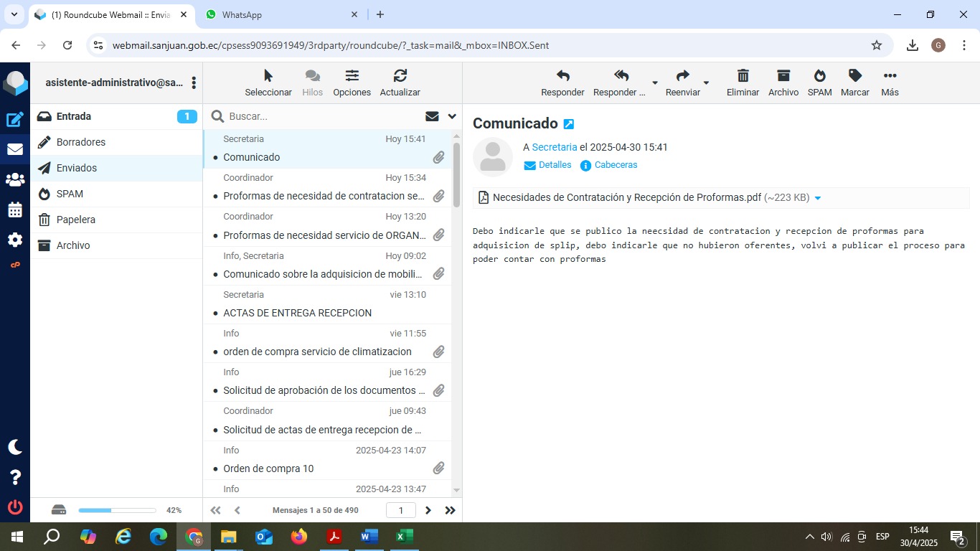Image resolution: width=980 pixels, height=551 pixels.
Task: Expand search options chevron next to envelope
Action: [x=452, y=116]
